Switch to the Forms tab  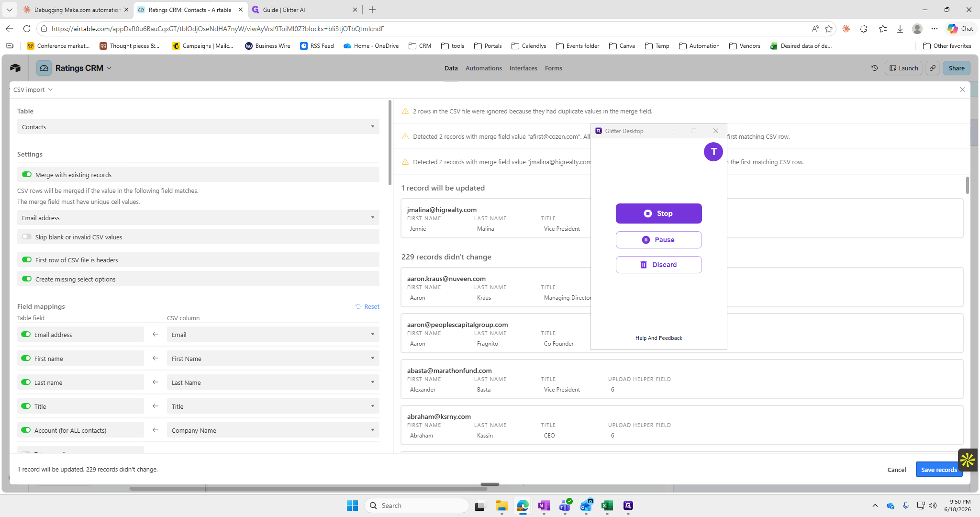(553, 68)
